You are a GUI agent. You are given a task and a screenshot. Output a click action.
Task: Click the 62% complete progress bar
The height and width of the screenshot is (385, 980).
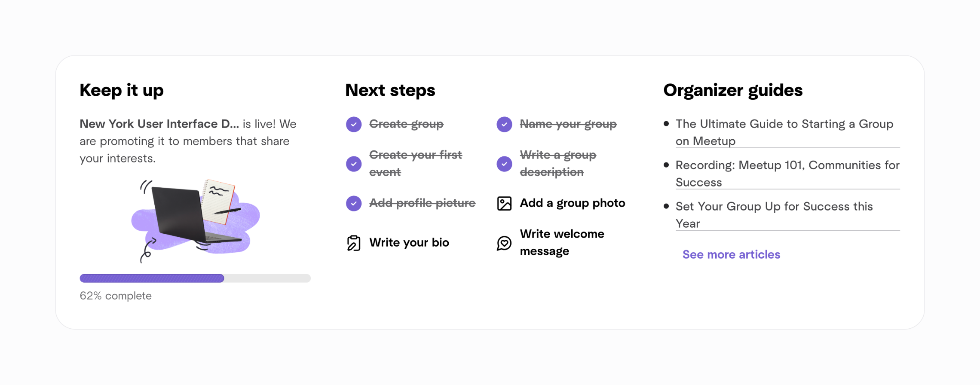(x=195, y=278)
